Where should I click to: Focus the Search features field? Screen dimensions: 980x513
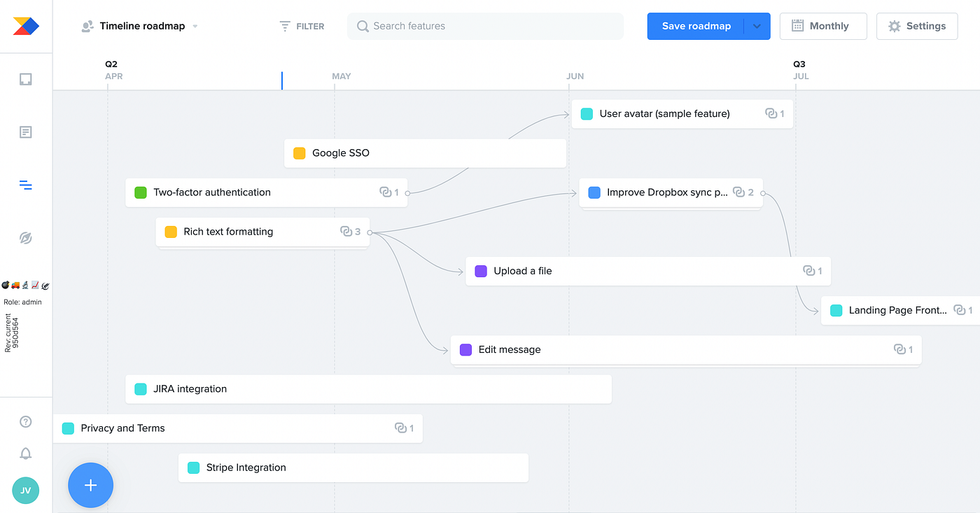click(485, 26)
